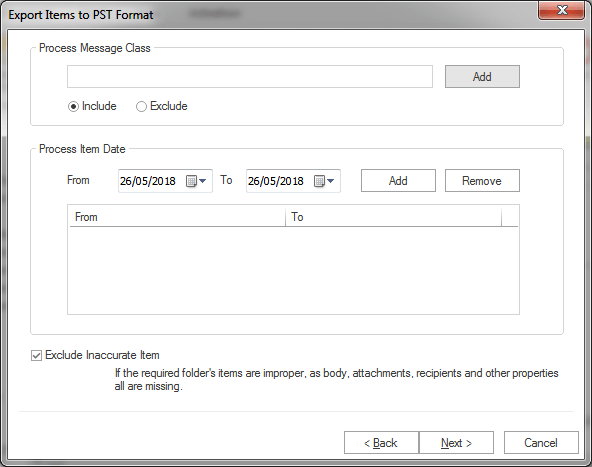Viewport: 592px width, 467px height.
Task: Click the Process Message Class text field
Action: click(250, 77)
